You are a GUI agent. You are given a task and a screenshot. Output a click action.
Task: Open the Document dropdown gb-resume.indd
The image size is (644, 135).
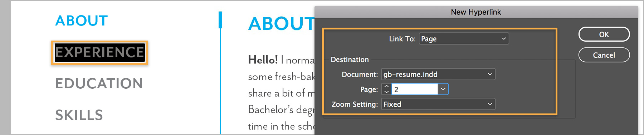pos(438,74)
